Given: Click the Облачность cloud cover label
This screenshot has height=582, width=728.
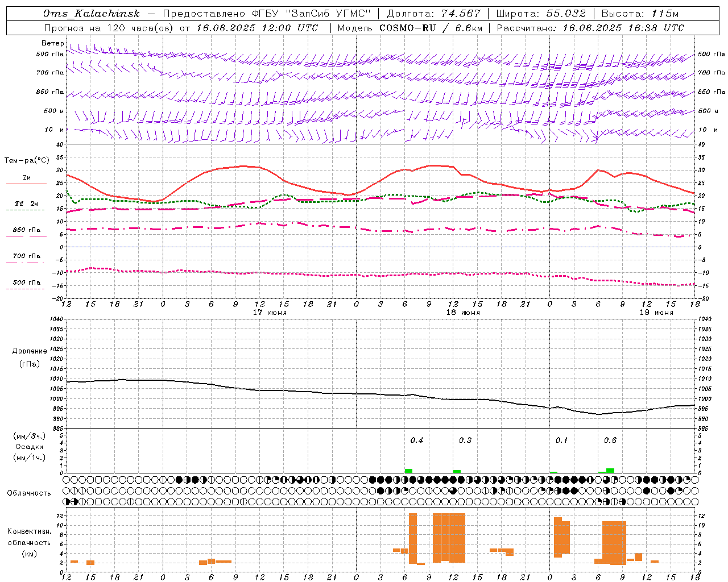Looking at the screenshot, I should coord(29,493).
